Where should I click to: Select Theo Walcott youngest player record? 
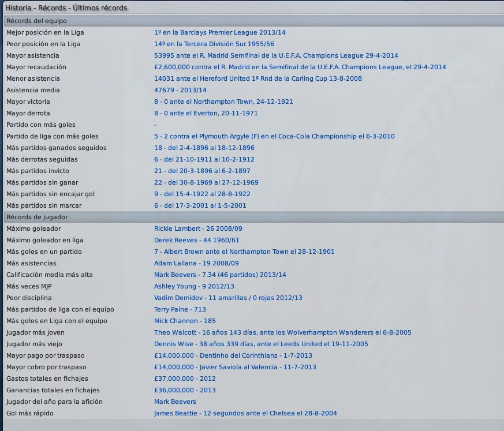point(282,333)
